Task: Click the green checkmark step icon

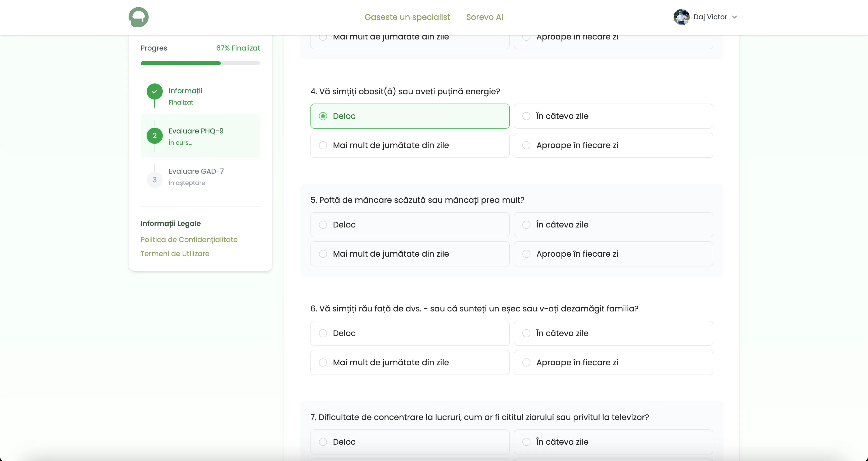Action: click(154, 91)
